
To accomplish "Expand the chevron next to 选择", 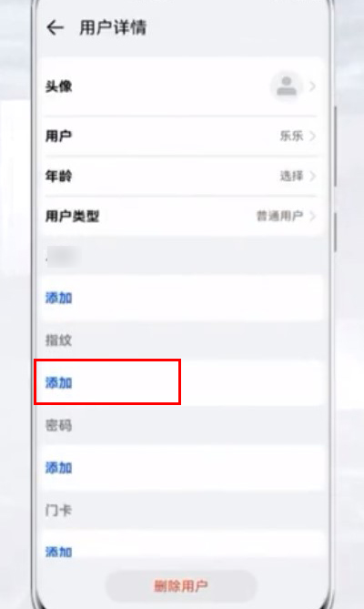I will (x=313, y=177).
